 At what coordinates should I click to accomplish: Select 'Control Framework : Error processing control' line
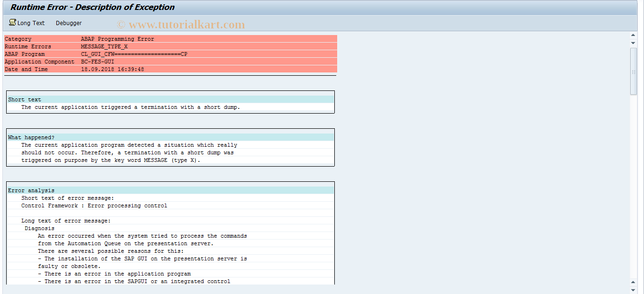tap(94, 205)
